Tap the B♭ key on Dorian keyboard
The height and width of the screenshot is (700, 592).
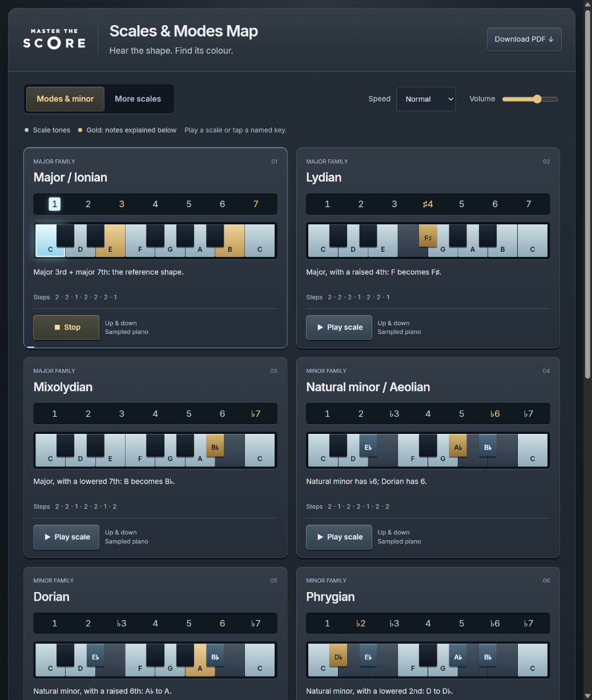(215, 654)
